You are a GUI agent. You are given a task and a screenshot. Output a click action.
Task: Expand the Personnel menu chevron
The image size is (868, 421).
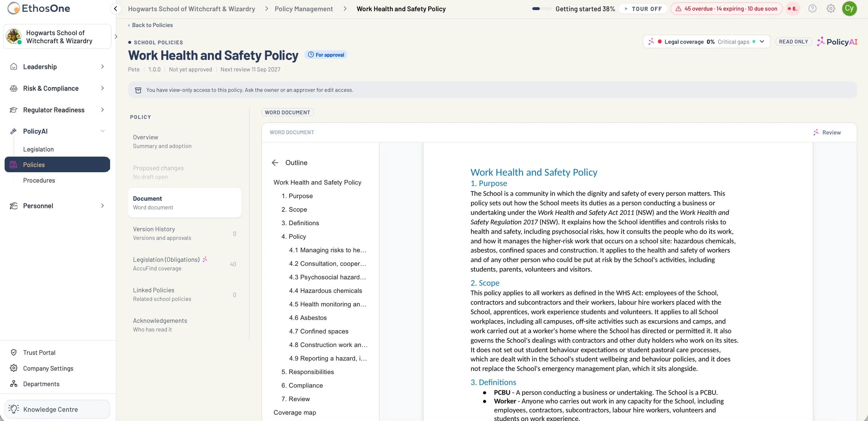[x=102, y=206]
